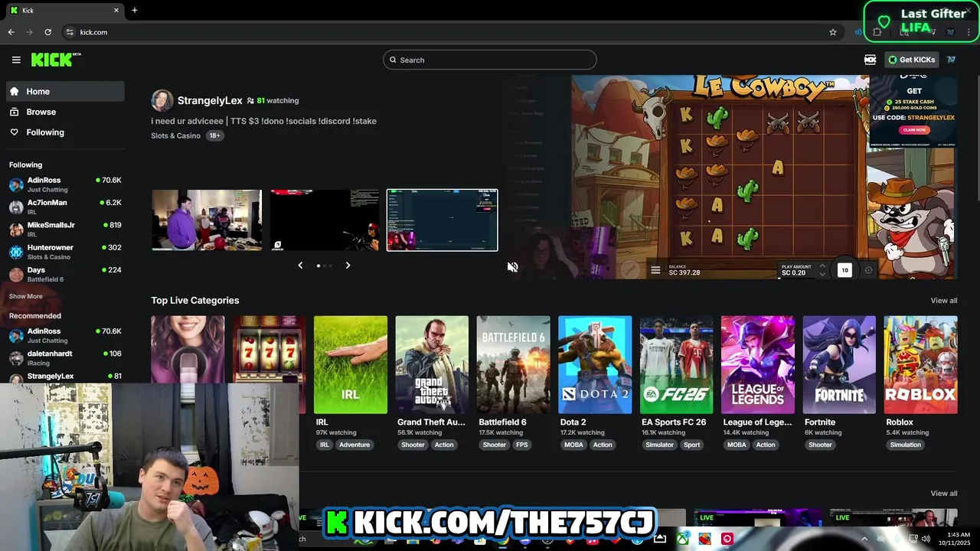Screen dimensions: 980x551
Task: Open the Home sidebar item
Action: click(x=65, y=91)
